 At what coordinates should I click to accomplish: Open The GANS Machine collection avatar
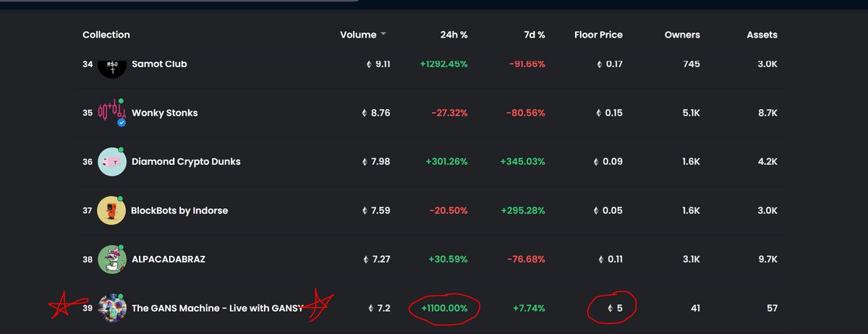[x=111, y=308]
